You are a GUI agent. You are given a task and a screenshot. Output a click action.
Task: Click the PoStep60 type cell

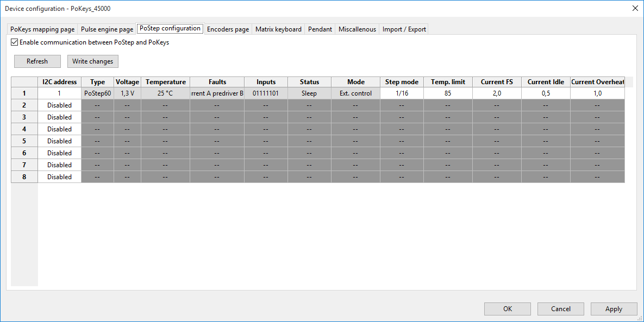coord(98,93)
